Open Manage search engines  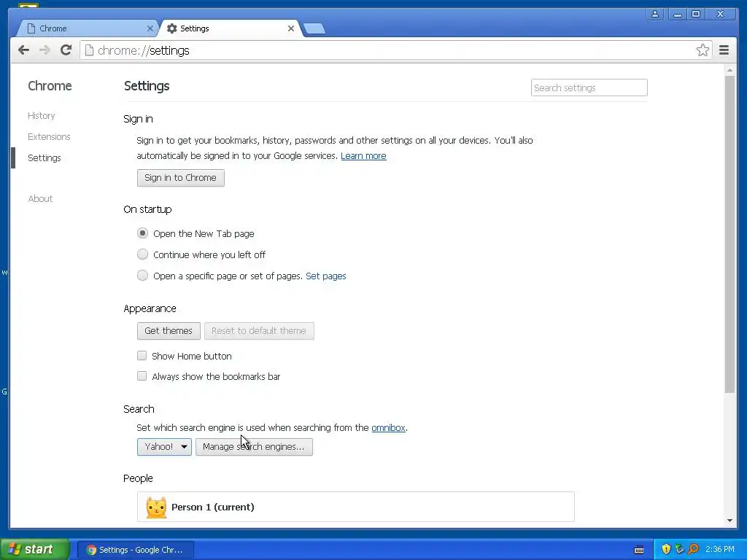(254, 447)
